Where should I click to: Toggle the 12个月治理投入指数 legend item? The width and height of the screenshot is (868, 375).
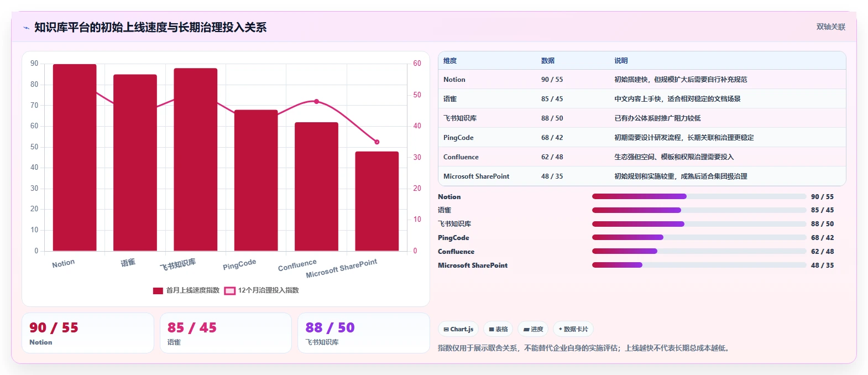click(262, 290)
